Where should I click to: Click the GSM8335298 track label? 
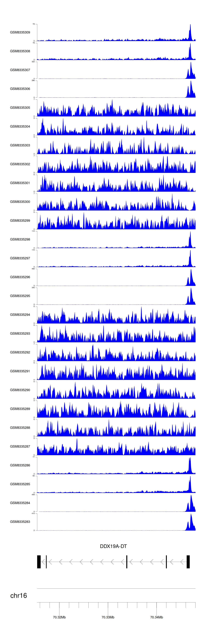(20, 239)
